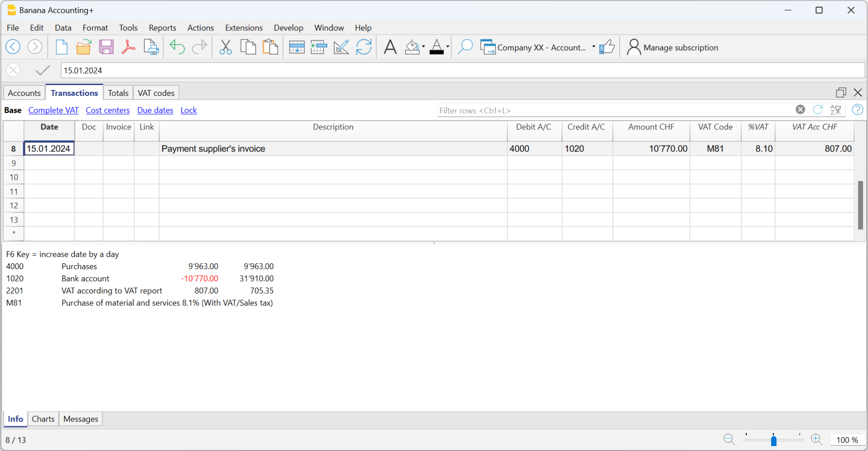Image resolution: width=868 pixels, height=451 pixels.
Task: Clear the row filter with the X icon
Action: (x=800, y=110)
